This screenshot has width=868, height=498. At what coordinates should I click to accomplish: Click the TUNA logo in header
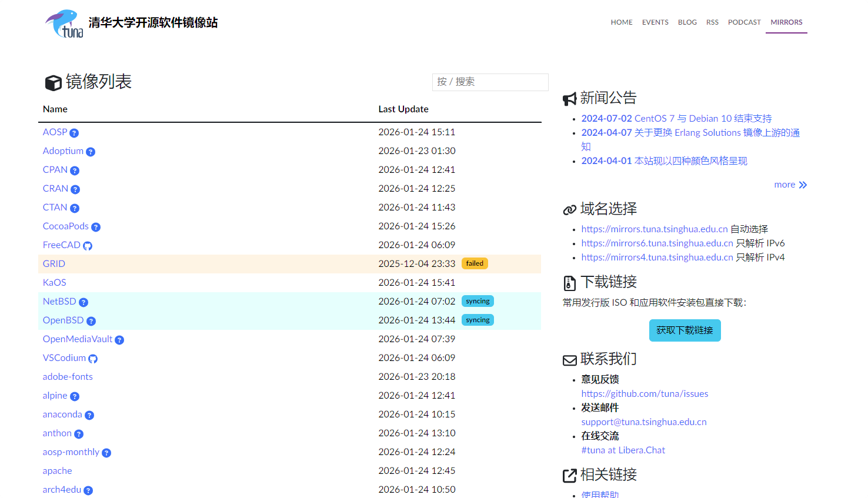65,24
